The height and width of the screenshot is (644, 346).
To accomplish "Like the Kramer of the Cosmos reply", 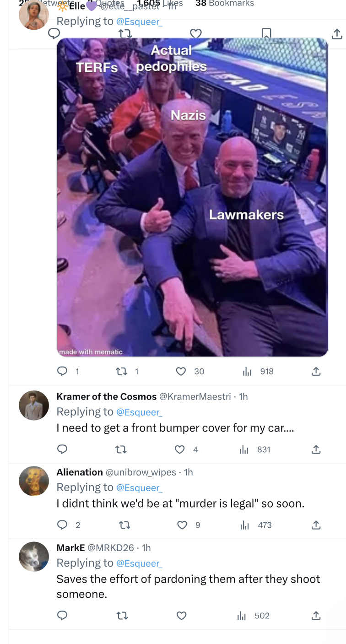I will pyautogui.click(x=180, y=449).
